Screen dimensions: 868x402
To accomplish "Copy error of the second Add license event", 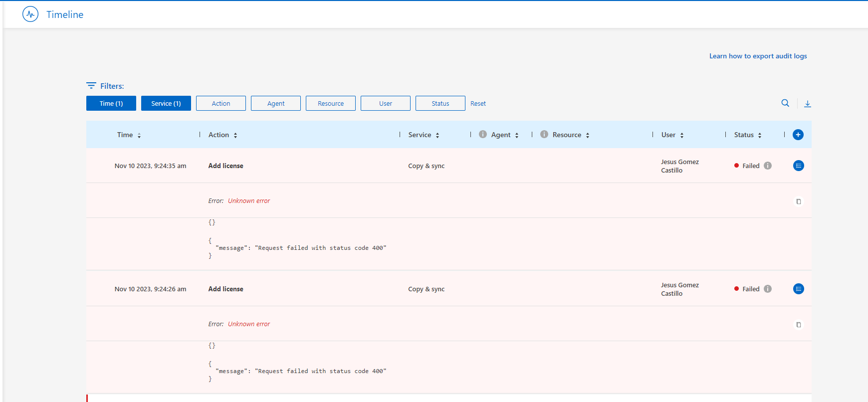I will tap(798, 325).
